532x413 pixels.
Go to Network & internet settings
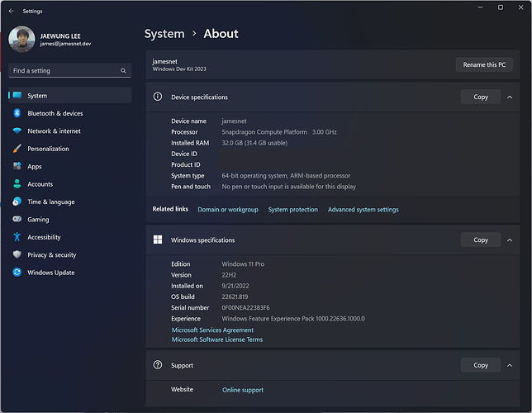tap(70, 131)
